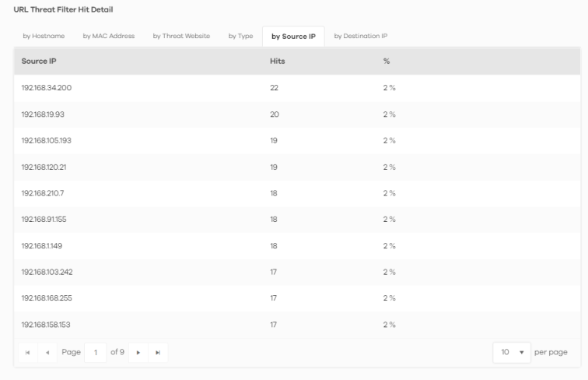588x380 pixels.
Task: Select the by Source IP tab
Action: [293, 36]
